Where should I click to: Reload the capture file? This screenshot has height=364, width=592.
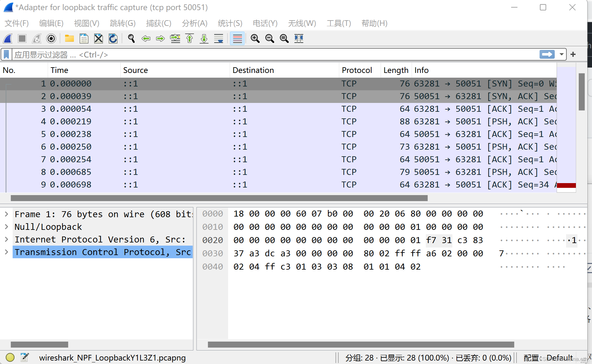click(113, 39)
